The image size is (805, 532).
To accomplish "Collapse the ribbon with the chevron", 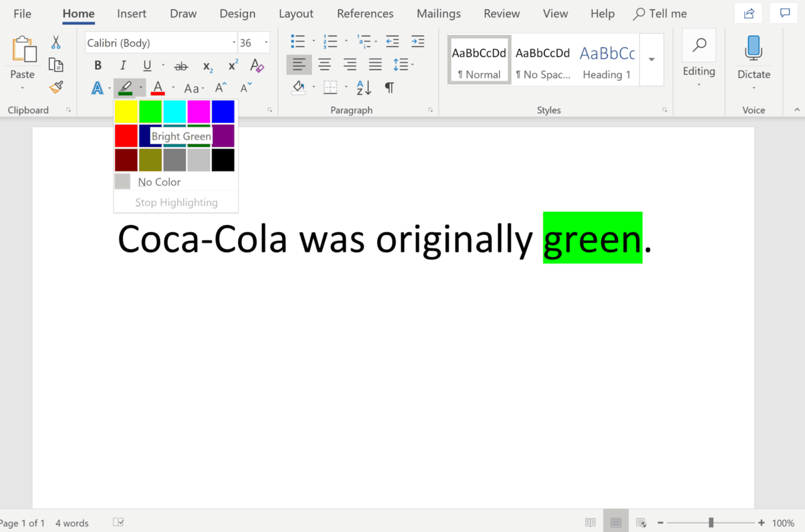I will pyautogui.click(x=797, y=109).
